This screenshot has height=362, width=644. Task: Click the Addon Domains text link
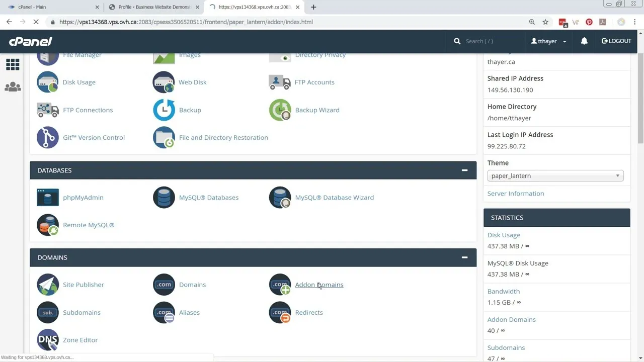[319, 285]
